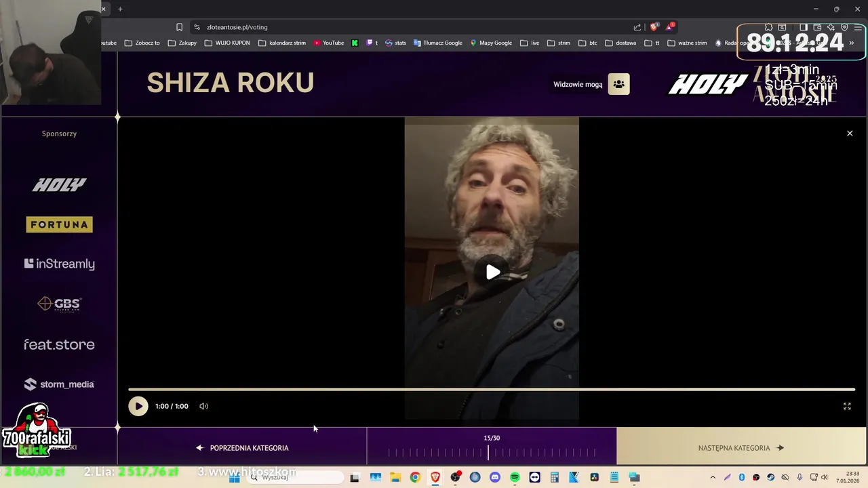
Task: Open the Zakupy bookmark folder
Action: [182, 43]
